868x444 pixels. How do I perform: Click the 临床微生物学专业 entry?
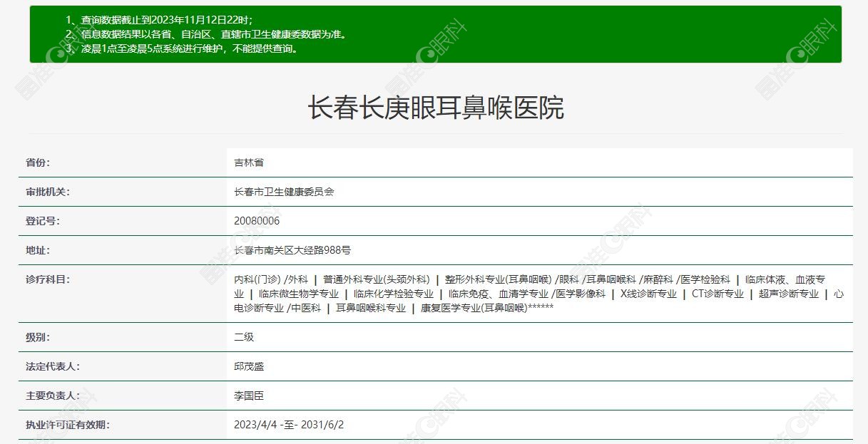coord(299,294)
